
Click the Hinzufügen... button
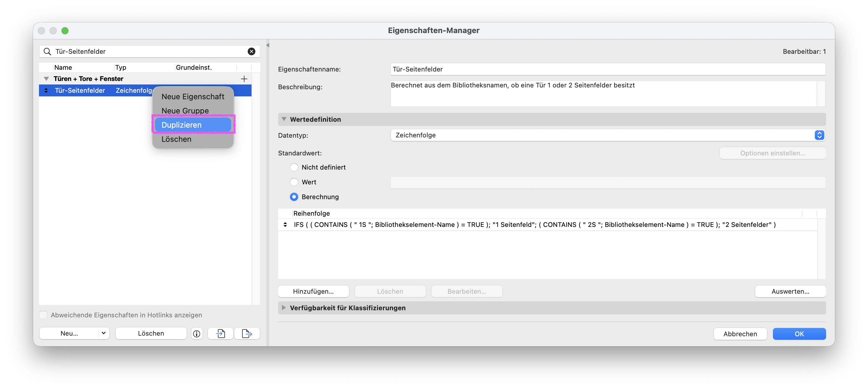click(x=313, y=291)
